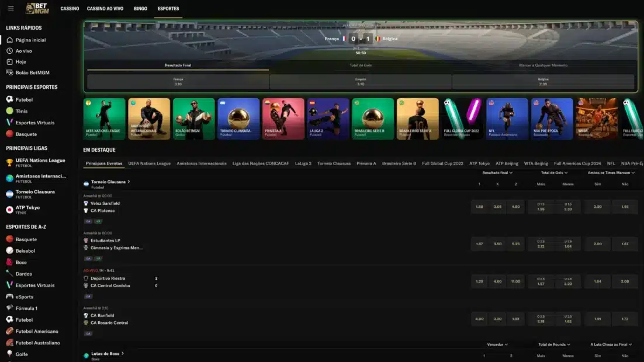Click the Futebol Americano ball icon
Viewport: 644px width, 362px height.
point(9,331)
